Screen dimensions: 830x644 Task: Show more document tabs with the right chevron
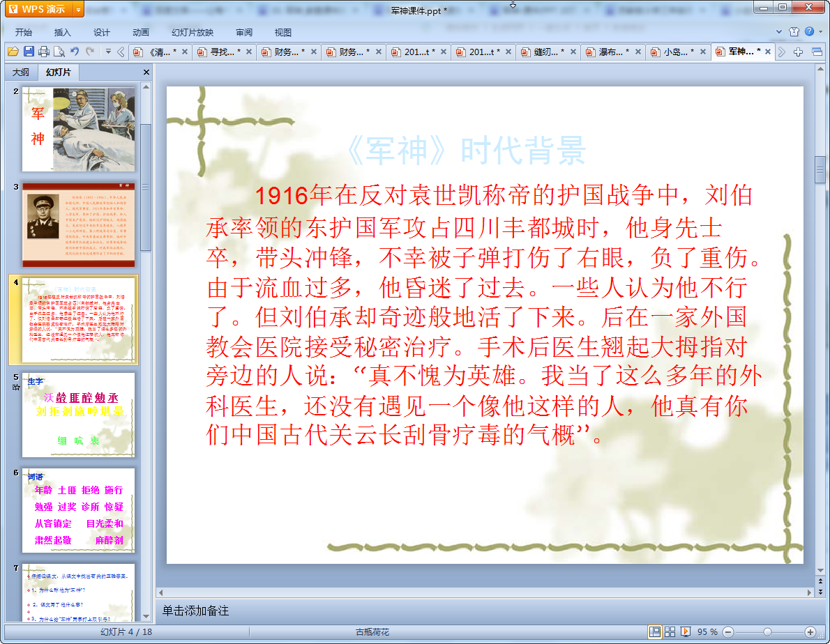pos(782,52)
